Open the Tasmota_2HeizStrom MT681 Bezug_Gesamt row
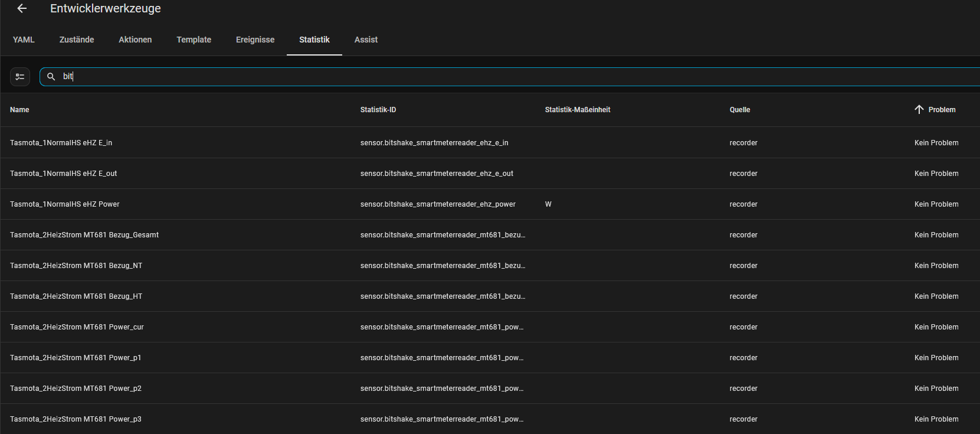This screenshot has height=434, width=980. point(84,235)
